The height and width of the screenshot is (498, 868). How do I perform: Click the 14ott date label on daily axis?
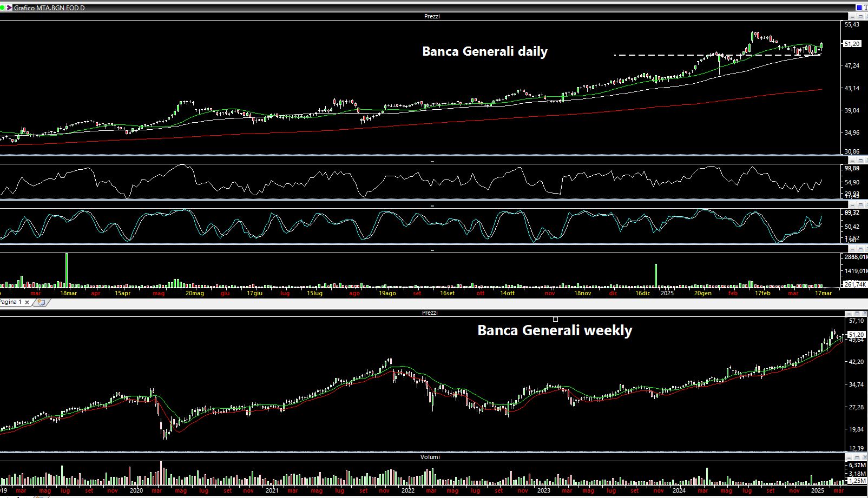(x=508, y=293)
